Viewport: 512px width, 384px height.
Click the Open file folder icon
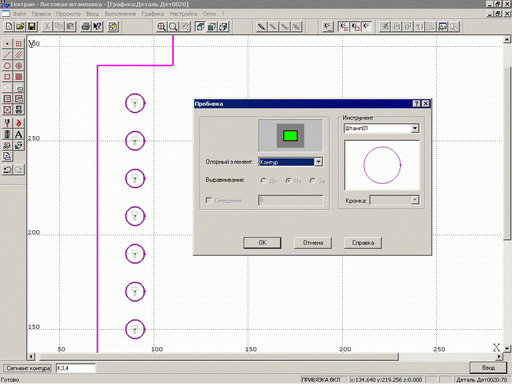(x=20, y=26)
